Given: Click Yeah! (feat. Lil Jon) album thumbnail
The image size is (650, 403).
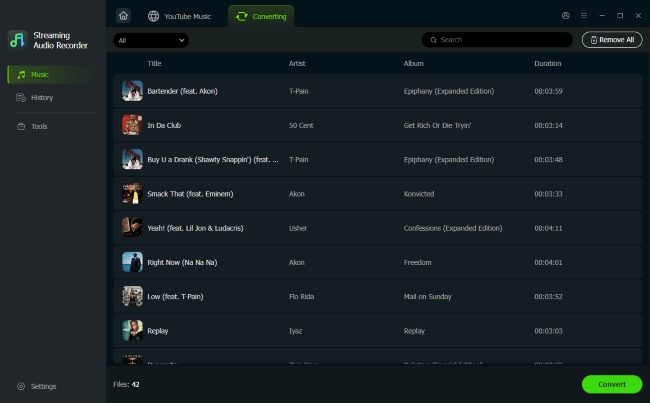Looking at the screenshot, I should (x=132, y=228).
